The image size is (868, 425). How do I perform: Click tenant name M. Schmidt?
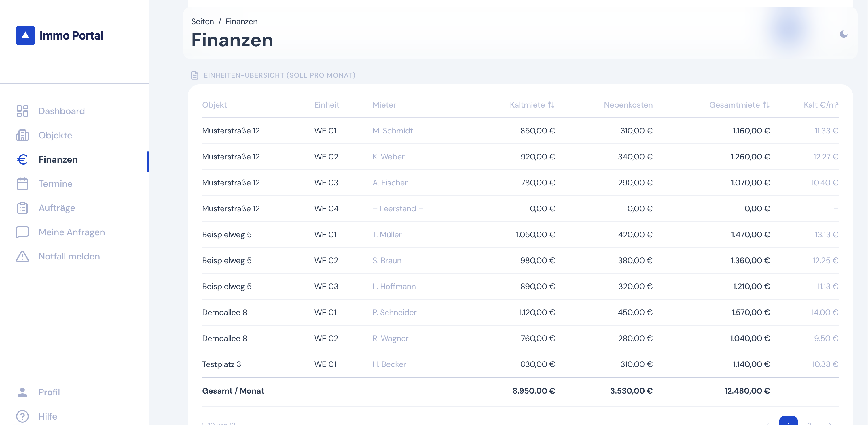pos(392,131)
